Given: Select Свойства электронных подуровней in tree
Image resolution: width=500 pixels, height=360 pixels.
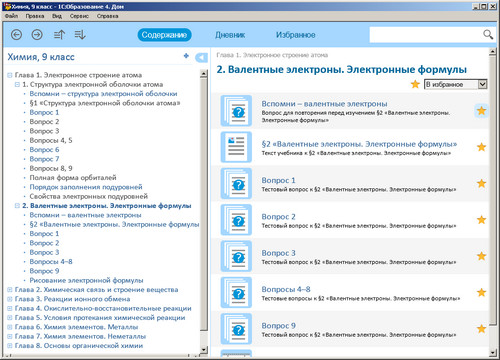Looking at the screenshot, I should (x=89, y=196).
